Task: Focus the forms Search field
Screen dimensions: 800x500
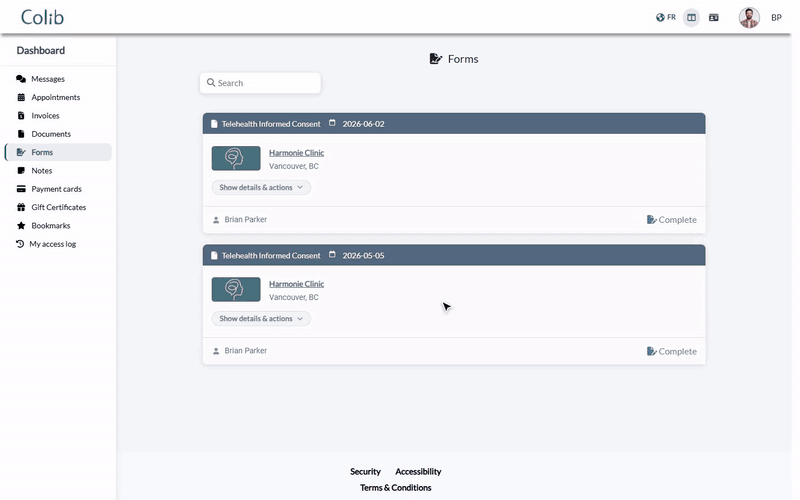Action: click(260, 83)
